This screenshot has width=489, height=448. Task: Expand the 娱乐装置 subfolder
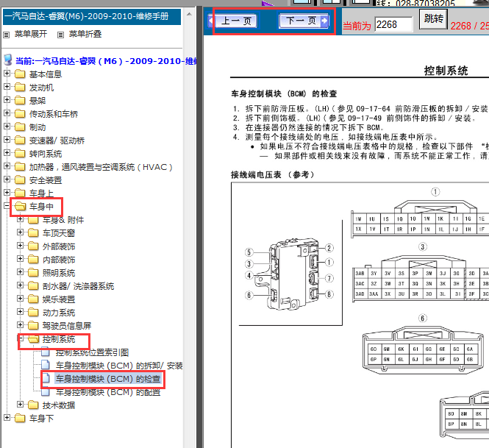(x=21, y=299)
